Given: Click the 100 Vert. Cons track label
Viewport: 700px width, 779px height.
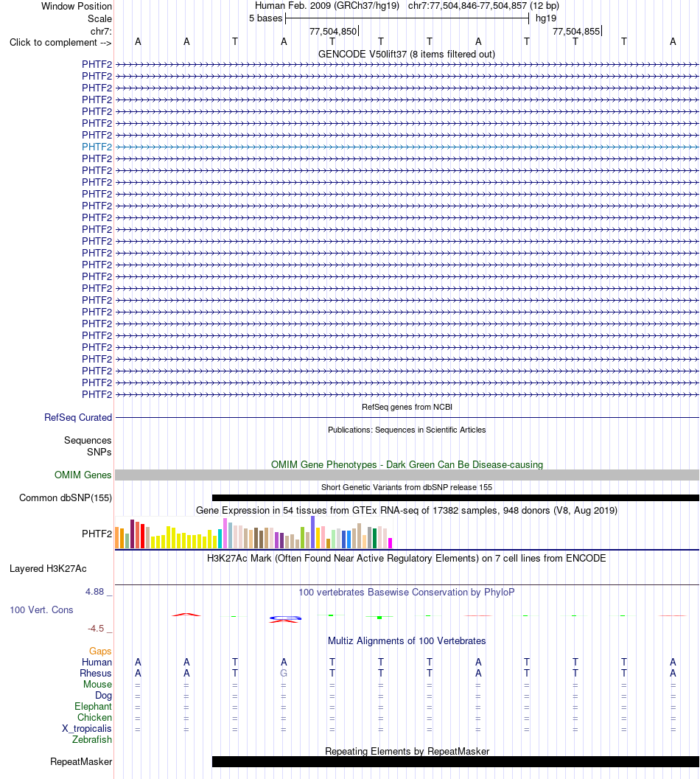Looking at the screenshot, I should (x=41, y=610).
